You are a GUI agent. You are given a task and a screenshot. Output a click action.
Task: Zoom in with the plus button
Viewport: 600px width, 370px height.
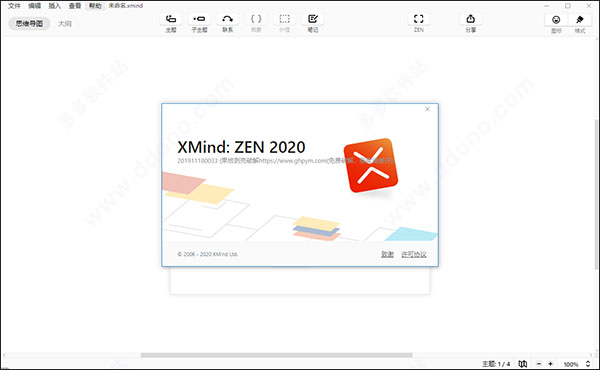pos(550,364)
